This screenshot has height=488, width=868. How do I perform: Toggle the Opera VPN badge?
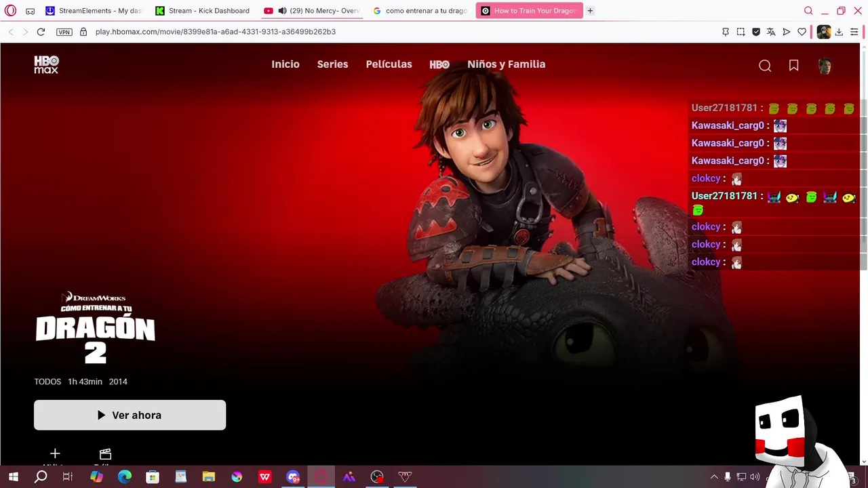click(64, 32)
